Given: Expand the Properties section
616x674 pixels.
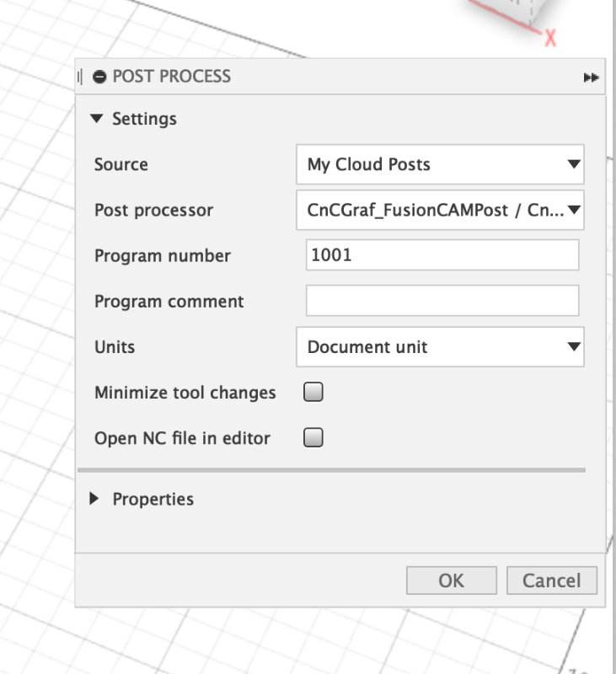Looking at the screenshot, I should [x=94, y=499].
